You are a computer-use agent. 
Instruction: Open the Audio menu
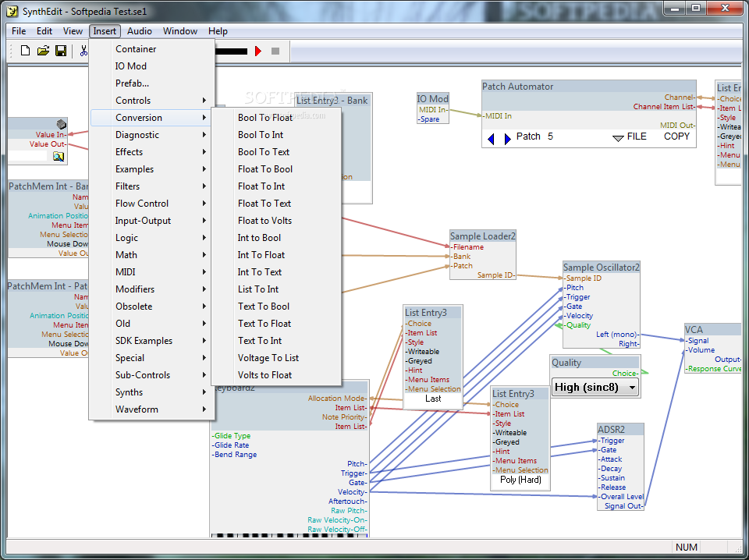pos(140,31)
